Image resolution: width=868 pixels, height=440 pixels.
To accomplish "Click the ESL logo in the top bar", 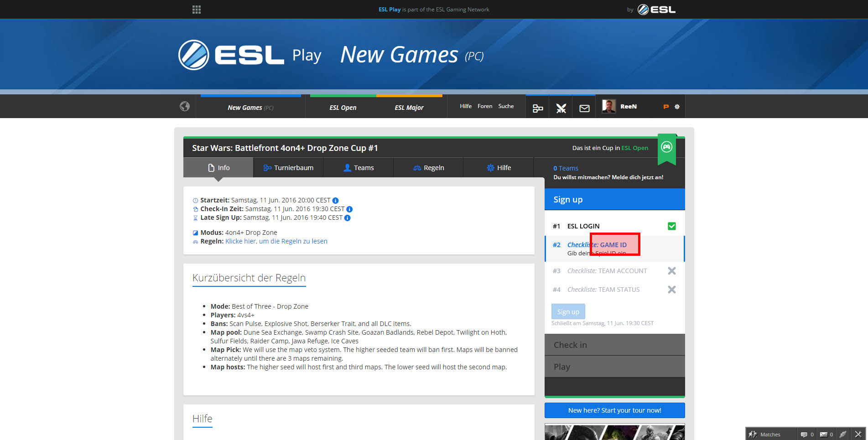I will pyautogui.click(x=656, y=10).
